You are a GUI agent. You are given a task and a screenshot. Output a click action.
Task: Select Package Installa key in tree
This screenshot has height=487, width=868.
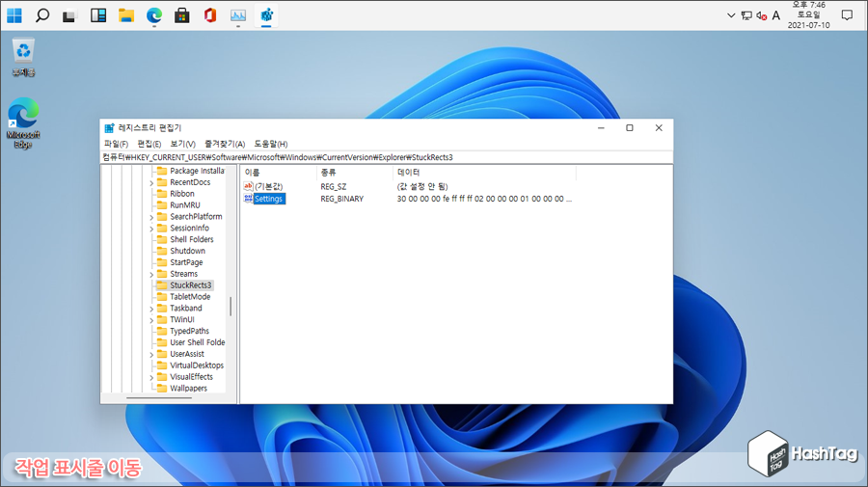click(x=197, y=171)
